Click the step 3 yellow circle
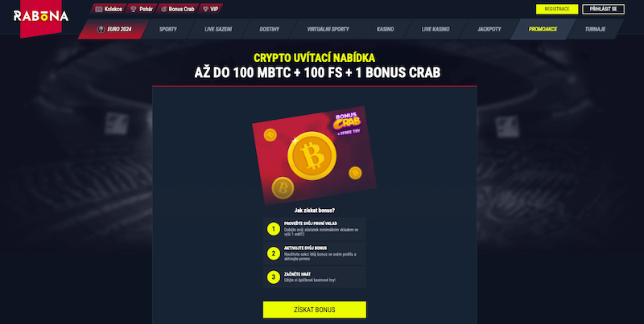 click(274, 277)
